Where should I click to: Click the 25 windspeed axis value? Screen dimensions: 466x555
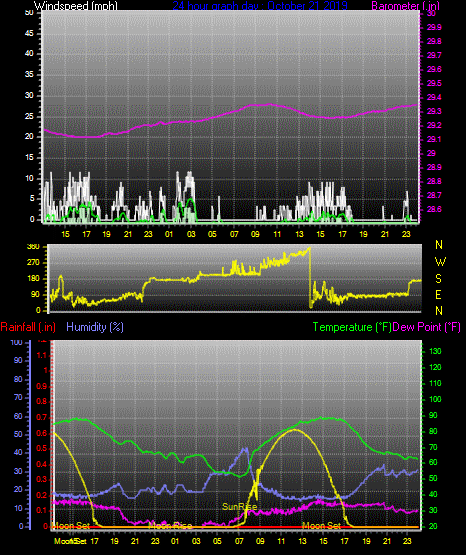[29, 116]
